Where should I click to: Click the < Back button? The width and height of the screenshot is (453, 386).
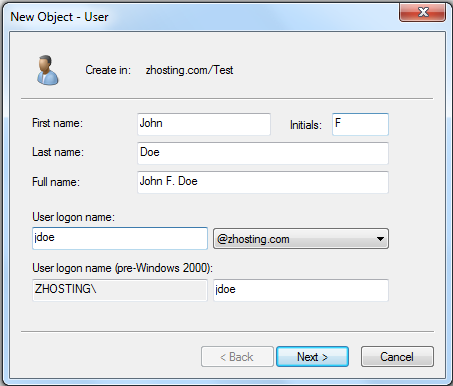[237, 357]
